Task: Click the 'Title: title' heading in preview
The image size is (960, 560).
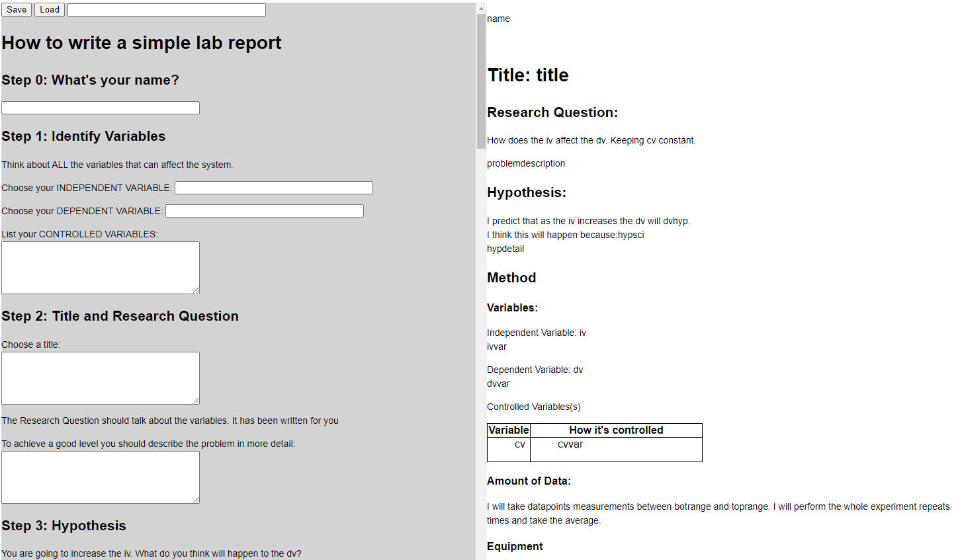Action: (528, 75)
